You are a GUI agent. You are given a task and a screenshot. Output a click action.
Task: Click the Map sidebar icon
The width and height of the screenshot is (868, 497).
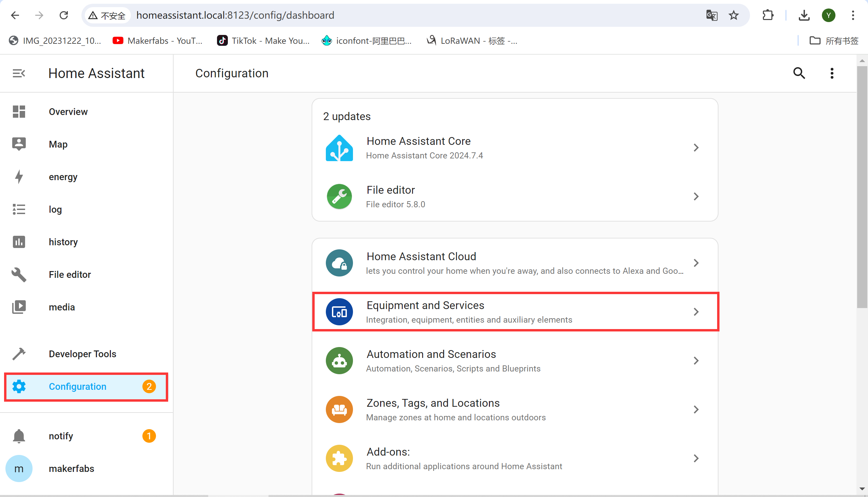click(19, 144)
